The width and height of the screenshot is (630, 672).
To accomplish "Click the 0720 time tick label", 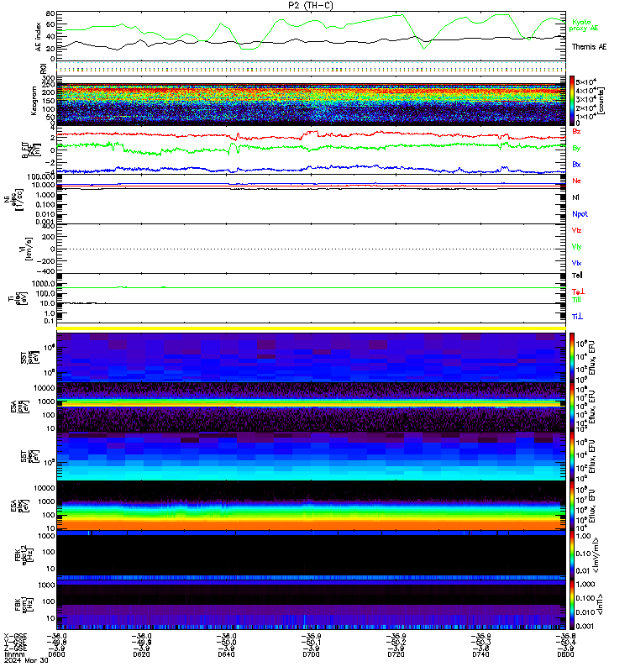I will tap(396, 654).
